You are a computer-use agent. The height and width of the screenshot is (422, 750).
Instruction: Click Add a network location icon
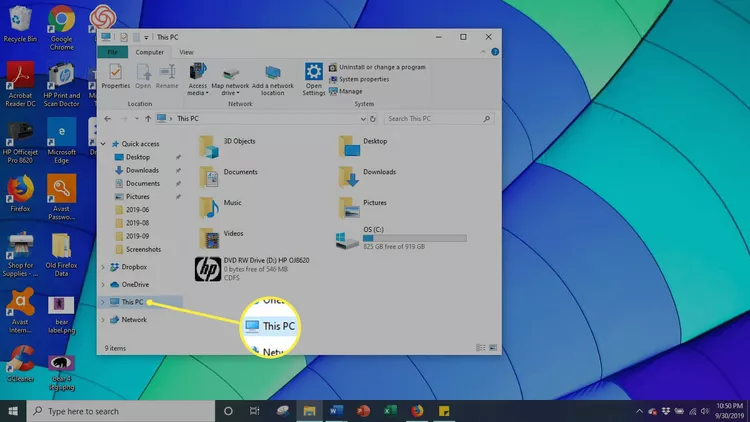[273, 78]
